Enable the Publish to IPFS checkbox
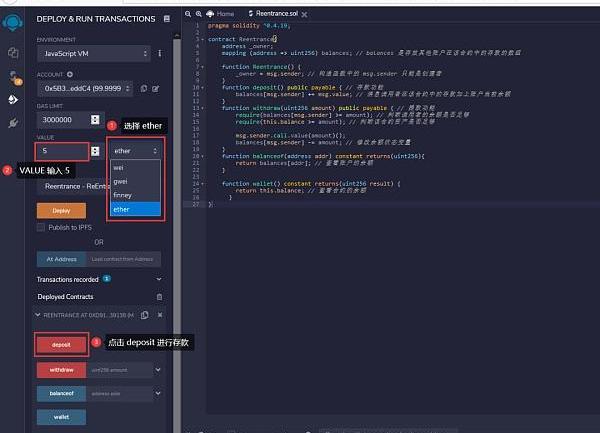The image size is (600, 433). [x=41, y=227]
